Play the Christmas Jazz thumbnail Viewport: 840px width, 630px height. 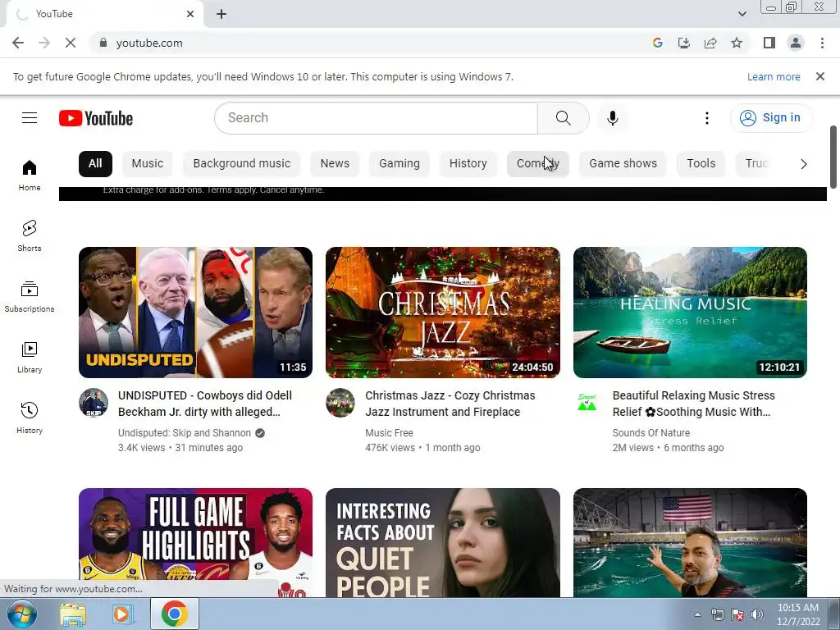(x=443, y=313)
